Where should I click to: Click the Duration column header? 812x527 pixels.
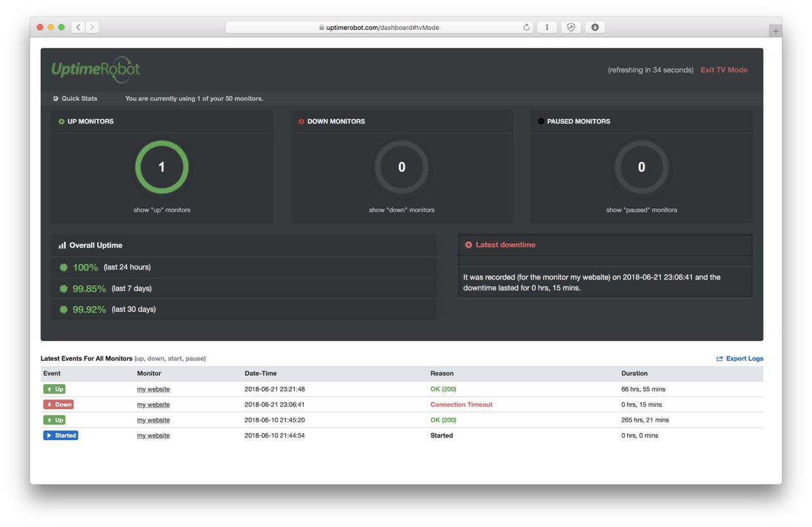click(634, 374)
